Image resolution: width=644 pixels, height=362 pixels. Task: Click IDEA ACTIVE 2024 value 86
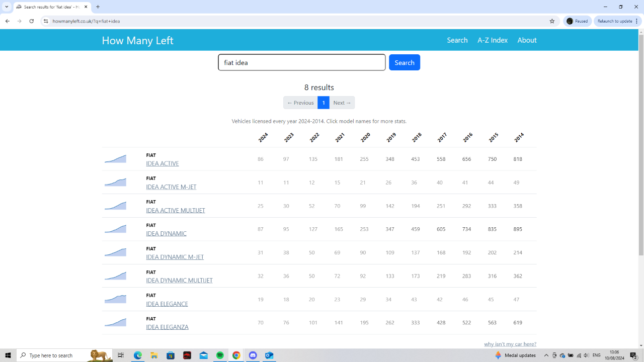coord(260,159)
